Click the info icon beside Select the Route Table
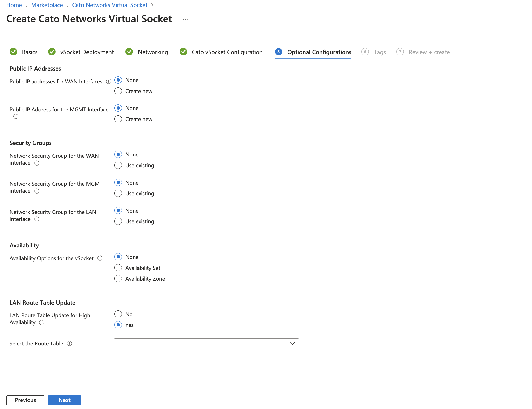Viewport: 532px width, 409px height. [x=70, y=343]
